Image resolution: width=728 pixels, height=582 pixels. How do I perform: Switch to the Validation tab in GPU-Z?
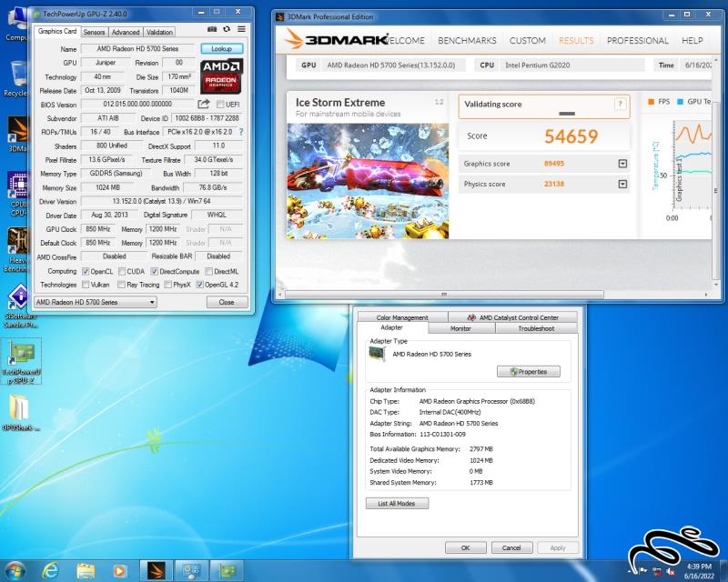tap(159, 32)
